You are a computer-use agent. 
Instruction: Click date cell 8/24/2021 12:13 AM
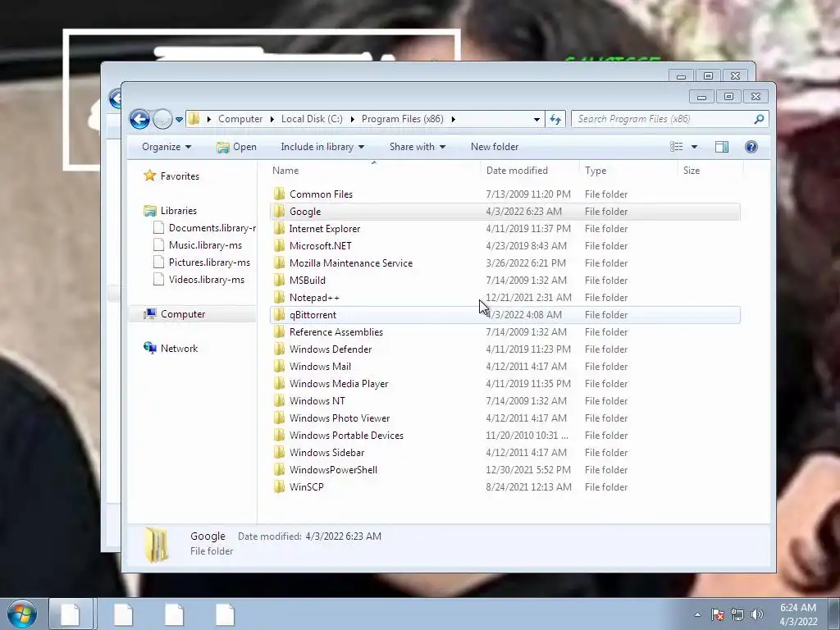coord(528,487)
